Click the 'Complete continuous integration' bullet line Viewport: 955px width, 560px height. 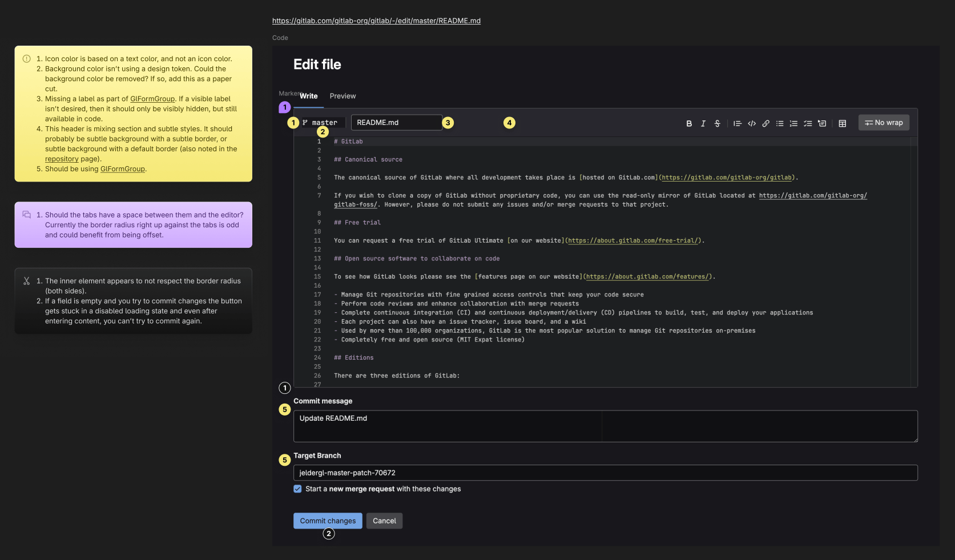(x=574, y=313)
